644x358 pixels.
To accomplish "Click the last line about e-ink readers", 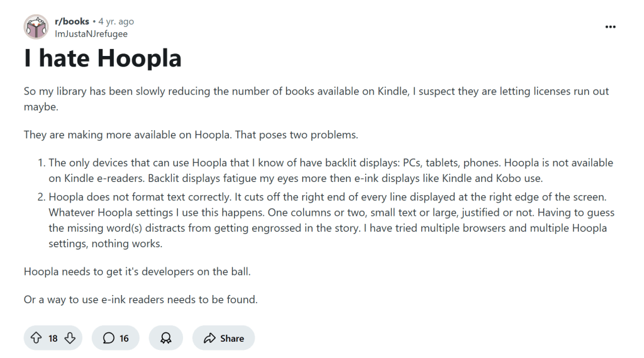I will [140, 299].
